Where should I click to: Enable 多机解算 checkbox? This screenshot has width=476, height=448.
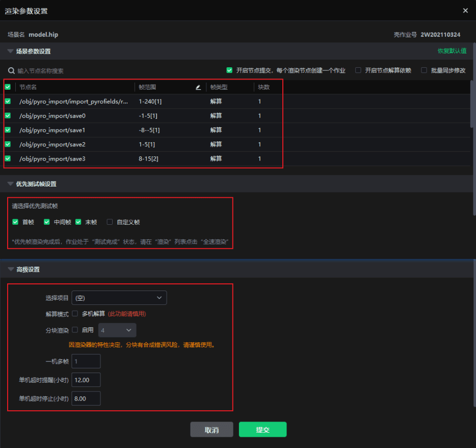(75, 314)
